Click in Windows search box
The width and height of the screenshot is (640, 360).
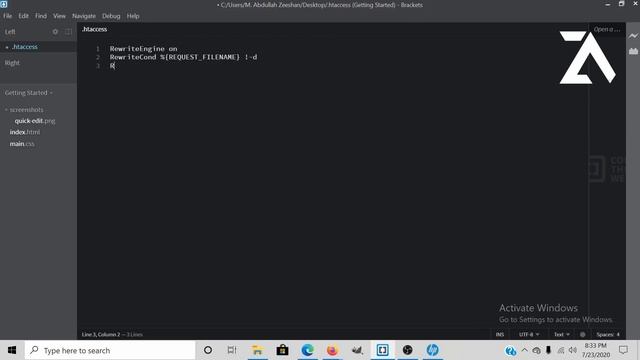[110, 350]
